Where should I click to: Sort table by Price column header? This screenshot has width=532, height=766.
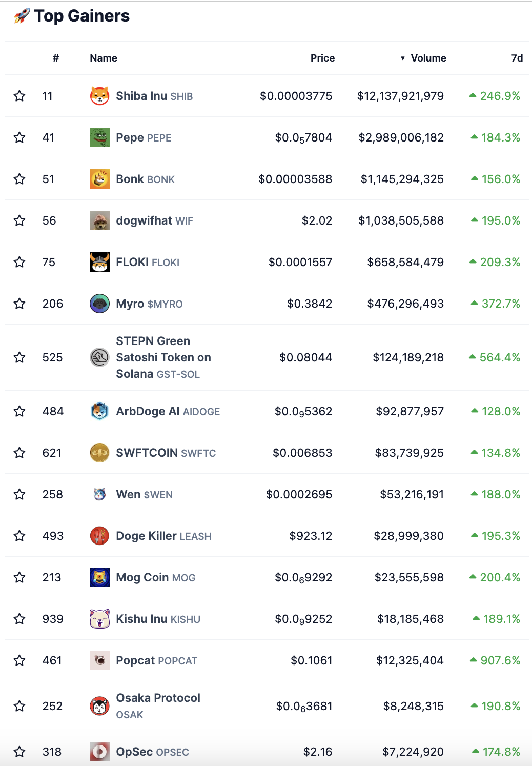pos(322,58)
